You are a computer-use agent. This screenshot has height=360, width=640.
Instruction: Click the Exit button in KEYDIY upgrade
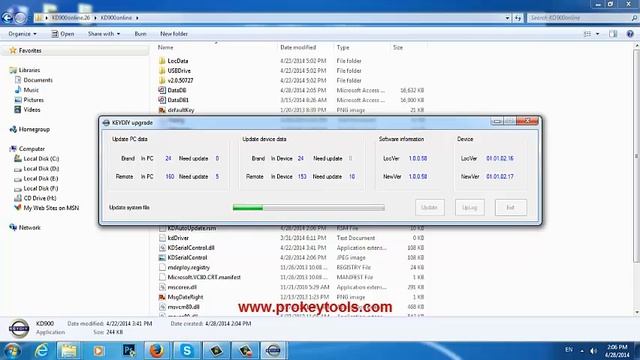click(511, 207)
